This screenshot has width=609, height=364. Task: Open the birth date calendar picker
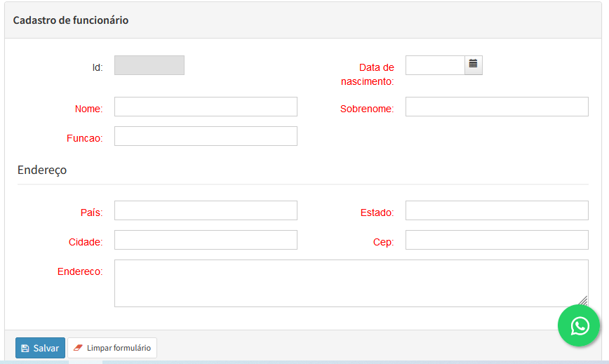[474, 65]
